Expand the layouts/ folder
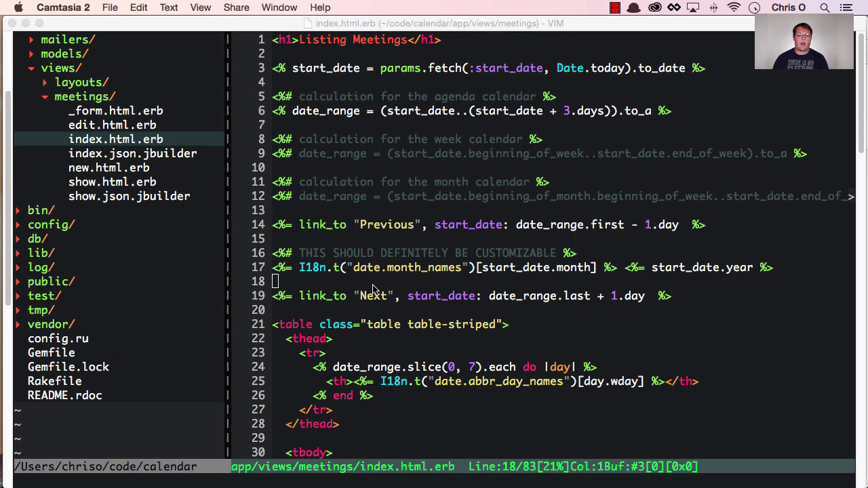868x488 pixels. [45, 82]
